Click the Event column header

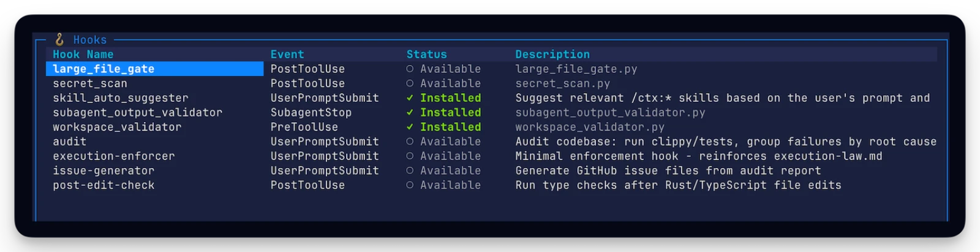click(287, 55)
